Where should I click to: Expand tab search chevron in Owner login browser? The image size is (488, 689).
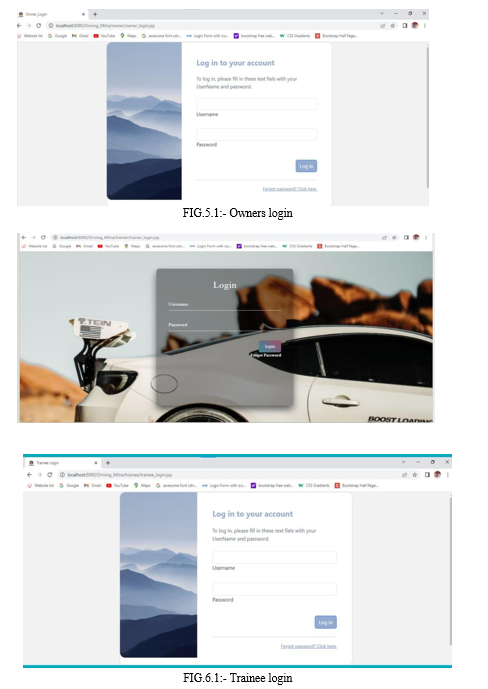382,14
